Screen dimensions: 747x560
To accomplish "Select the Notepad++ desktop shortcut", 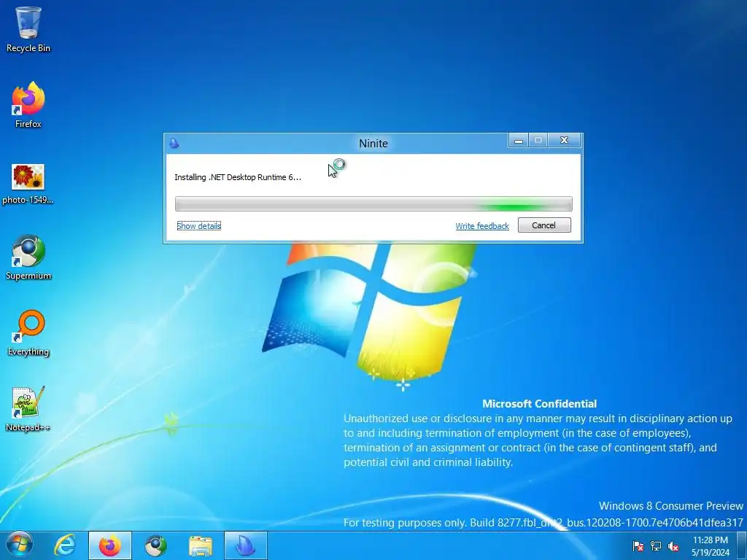I will (x=28, y=408).
